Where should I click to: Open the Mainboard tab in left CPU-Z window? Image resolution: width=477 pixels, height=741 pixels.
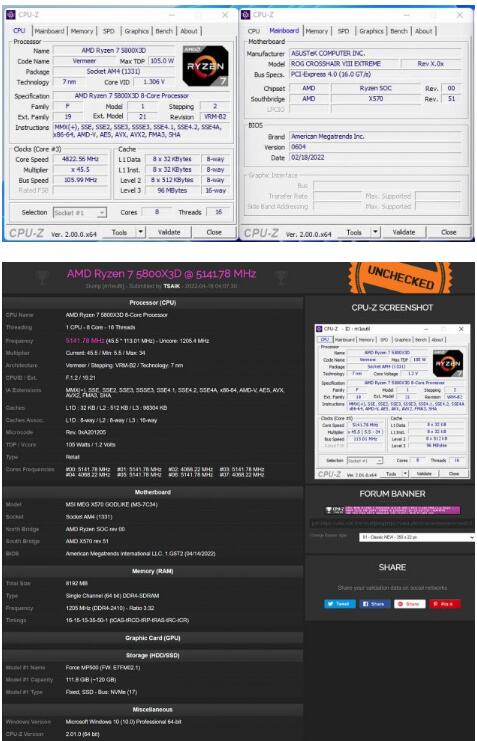pyautogui.click(x=49, y=31)
